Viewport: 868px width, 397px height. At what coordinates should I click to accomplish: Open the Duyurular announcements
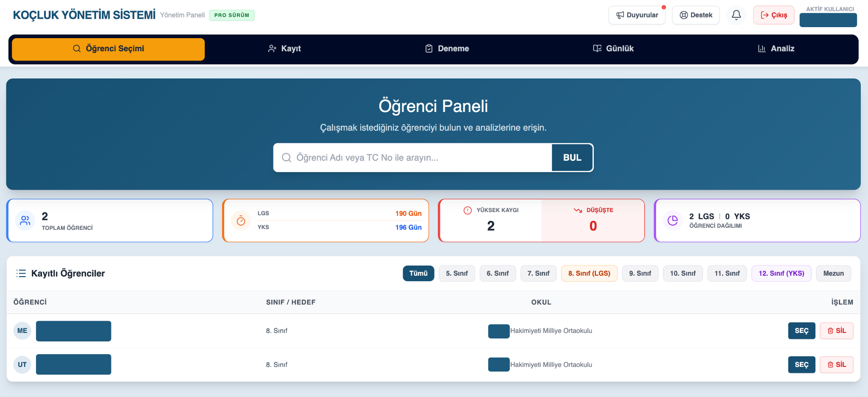coord(637,15)
